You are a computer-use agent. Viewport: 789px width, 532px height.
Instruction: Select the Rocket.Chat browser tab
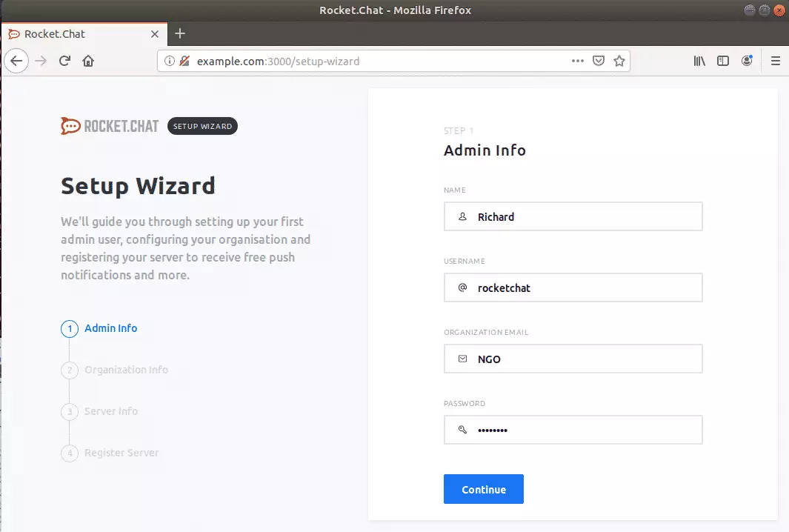84,34
